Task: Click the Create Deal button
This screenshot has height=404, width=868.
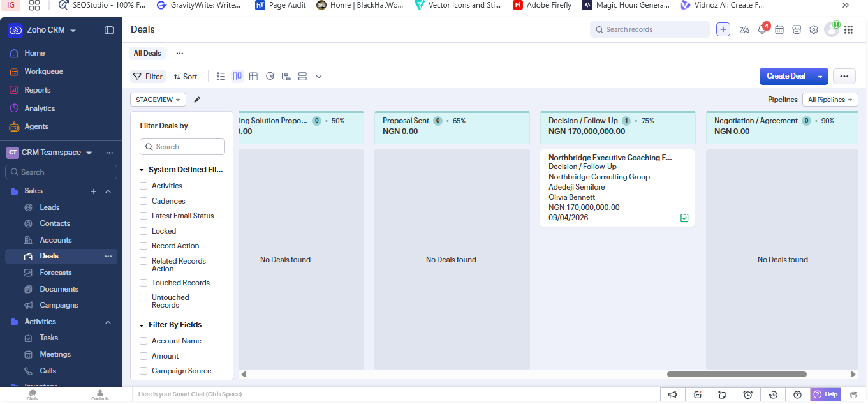Action: click(786, 77)
